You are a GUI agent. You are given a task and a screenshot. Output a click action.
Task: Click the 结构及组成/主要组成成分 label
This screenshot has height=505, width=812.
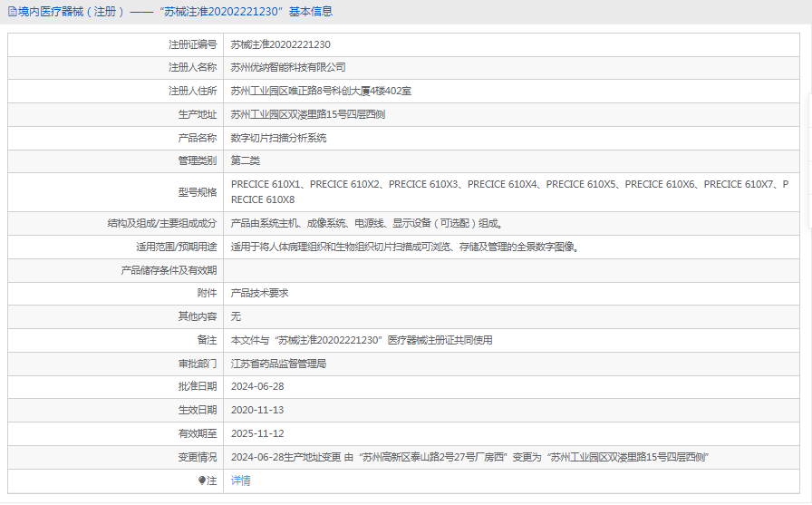(162, 223)
